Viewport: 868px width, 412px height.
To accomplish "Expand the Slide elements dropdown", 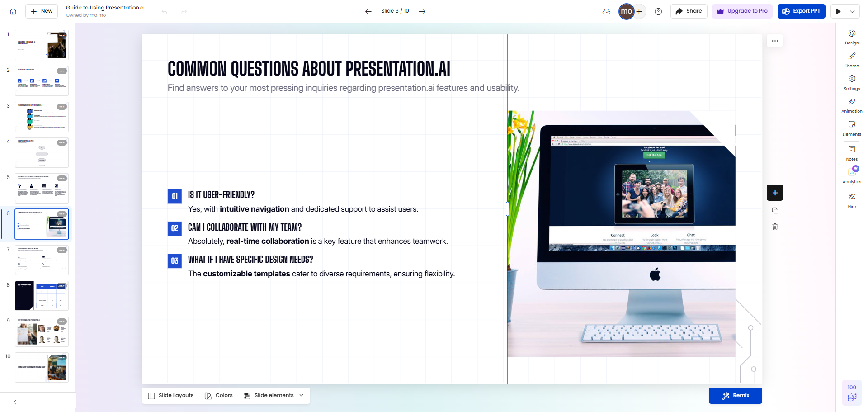I will [x=274, y=396].
